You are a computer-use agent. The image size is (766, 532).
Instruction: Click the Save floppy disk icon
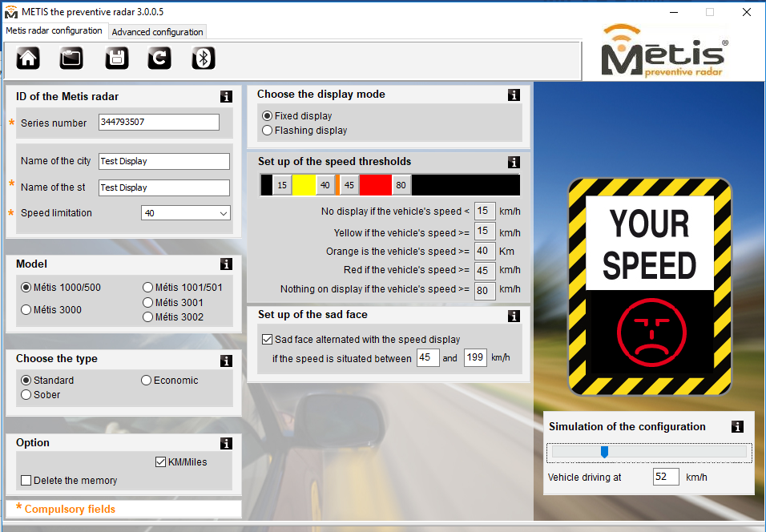[x=116, y=58]
